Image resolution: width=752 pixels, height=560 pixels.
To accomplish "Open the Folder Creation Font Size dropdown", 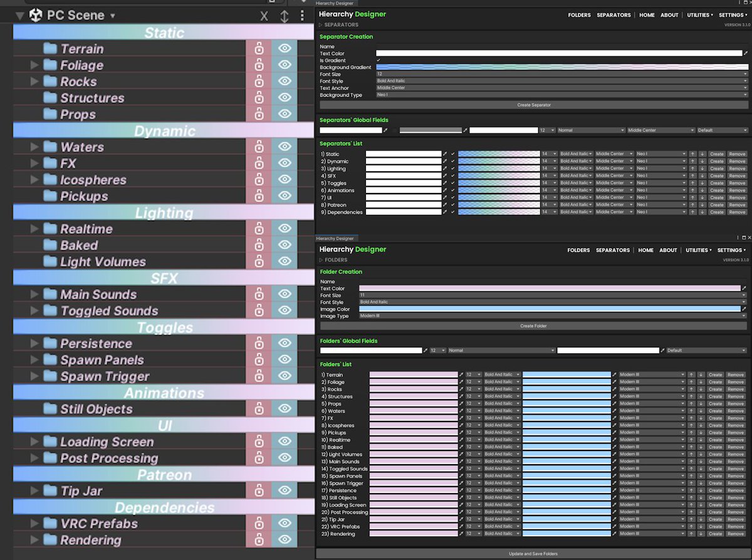I will pos(553,295).
